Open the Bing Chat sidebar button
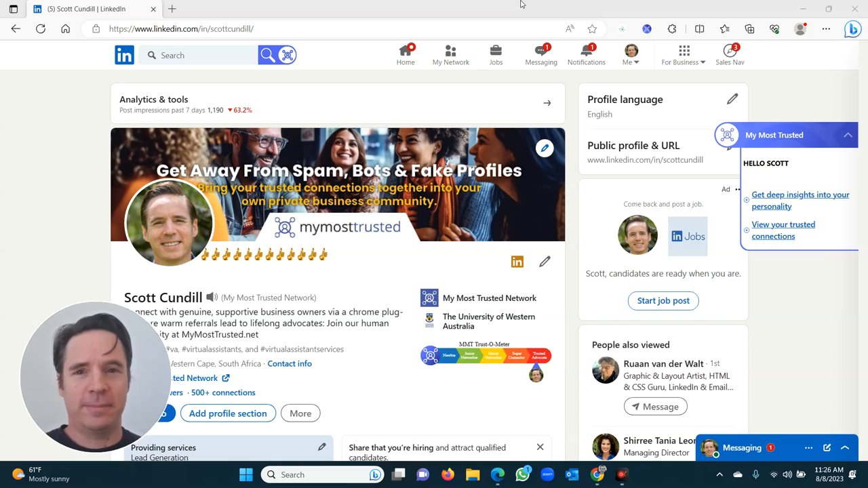 pos(852,29)
